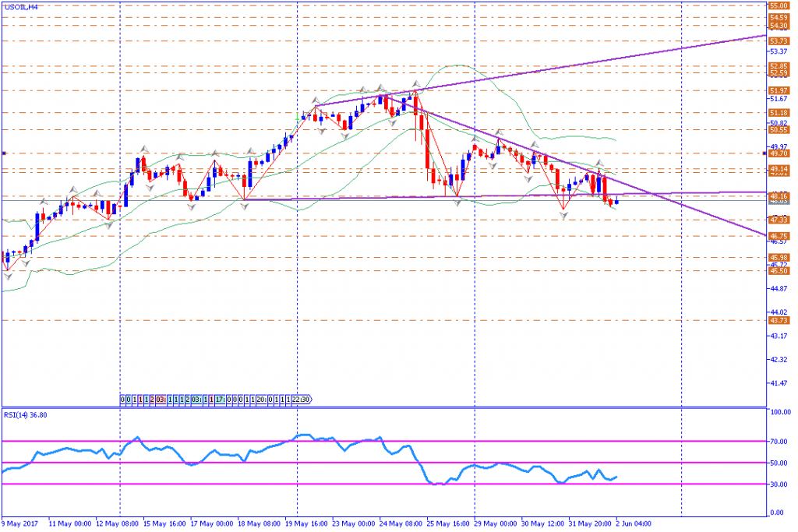The image size is (798, 532).
Task: Select the 49.70 orange price level label
Action: click(x=779, y=153)
